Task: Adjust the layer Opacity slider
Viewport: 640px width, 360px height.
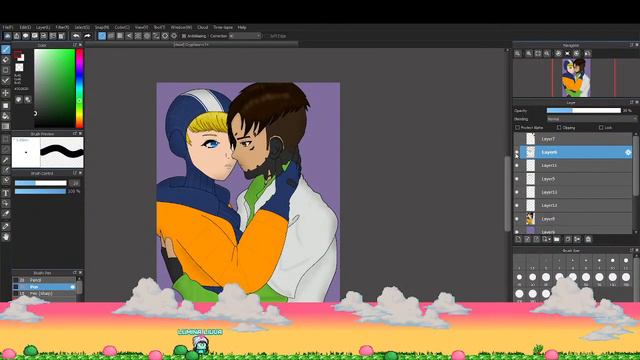Action: coord(584,111)
